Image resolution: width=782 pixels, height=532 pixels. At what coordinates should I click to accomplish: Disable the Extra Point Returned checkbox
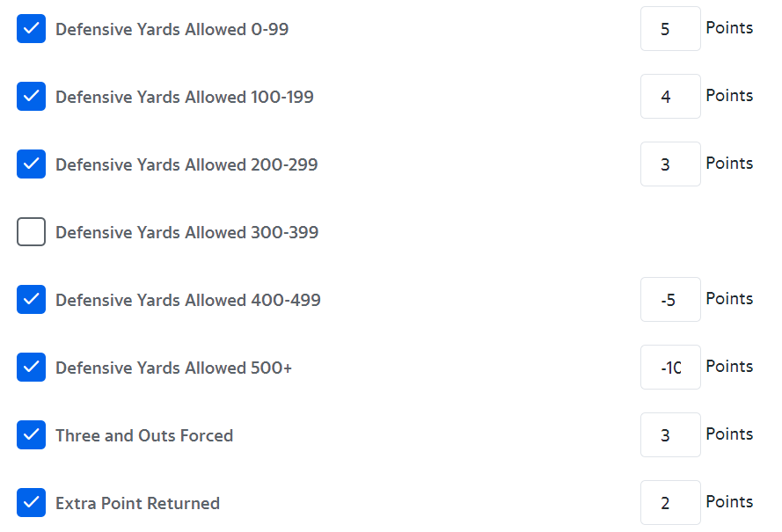click(31, 503)
